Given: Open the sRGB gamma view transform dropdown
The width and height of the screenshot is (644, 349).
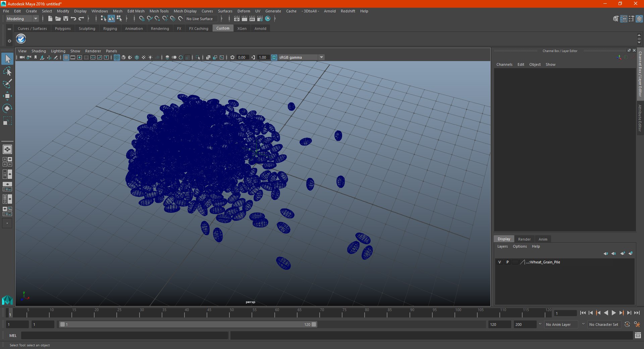Looking at the screenshot, I should (301, 57).
